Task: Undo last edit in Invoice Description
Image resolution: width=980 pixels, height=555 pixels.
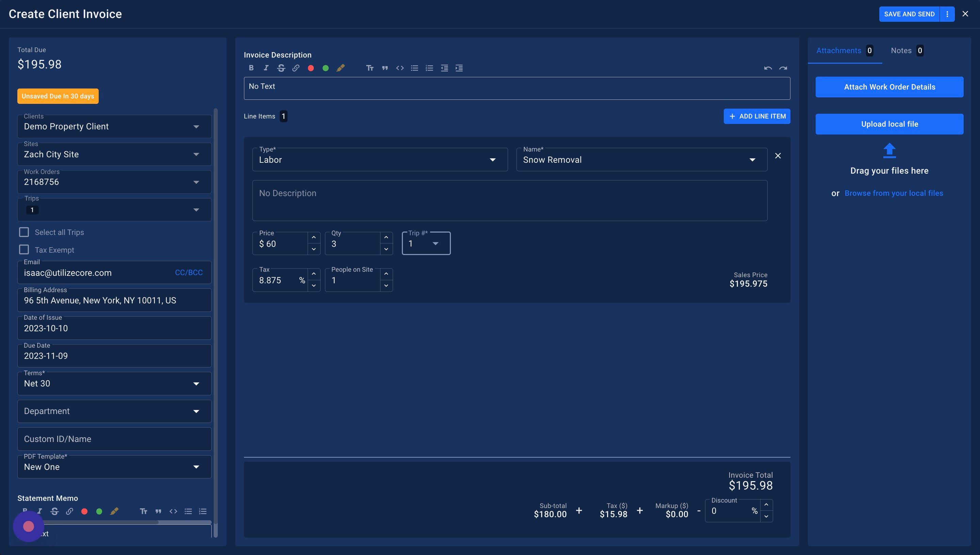Action: pyautogui.click(x=768, y=68)
